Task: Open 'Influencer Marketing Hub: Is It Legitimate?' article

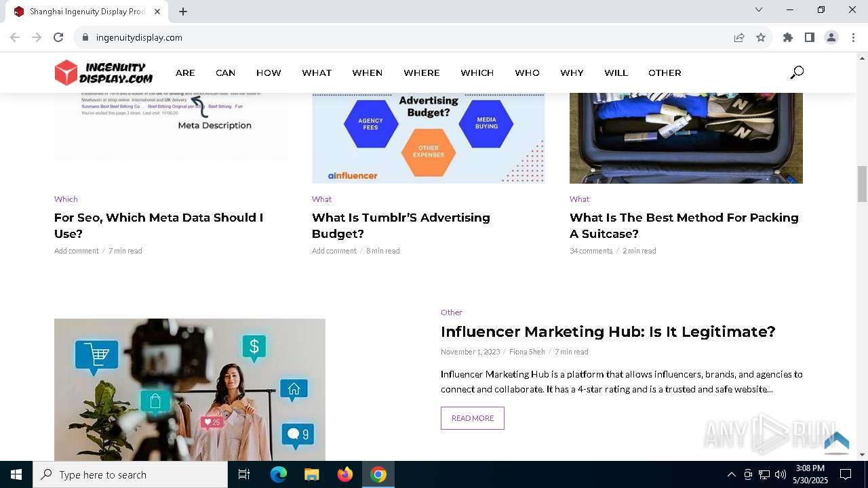Action: point(608,331)
